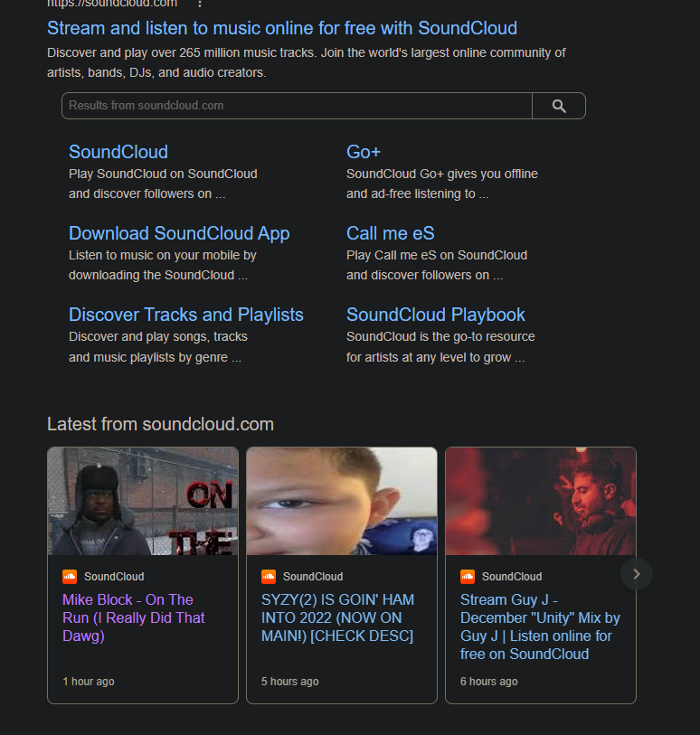This screenshot has width=700, height=735.
Task: Click SoundCloud source label on SYZY(2) card
Action: (x=313, y=577)
